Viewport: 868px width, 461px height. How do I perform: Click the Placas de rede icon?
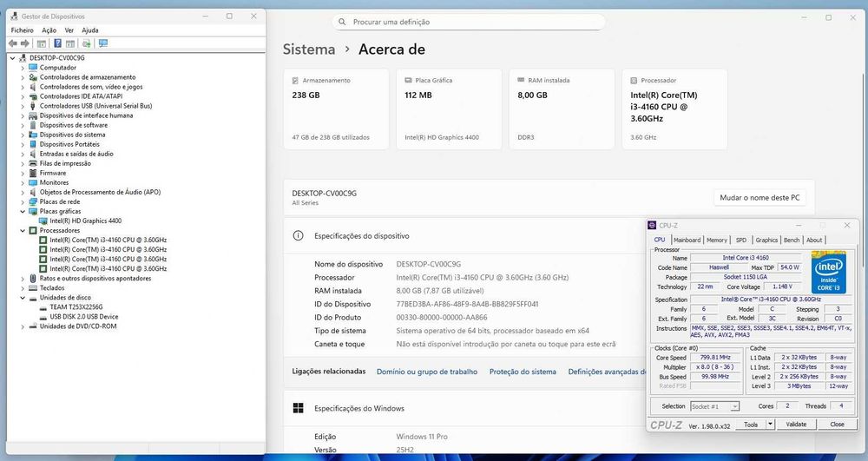click(33, 201)
